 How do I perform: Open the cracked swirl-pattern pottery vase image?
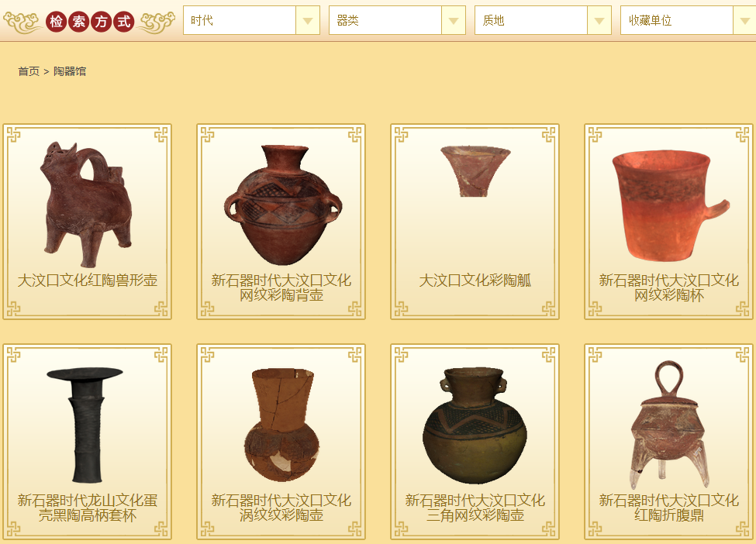pos(281,425)
